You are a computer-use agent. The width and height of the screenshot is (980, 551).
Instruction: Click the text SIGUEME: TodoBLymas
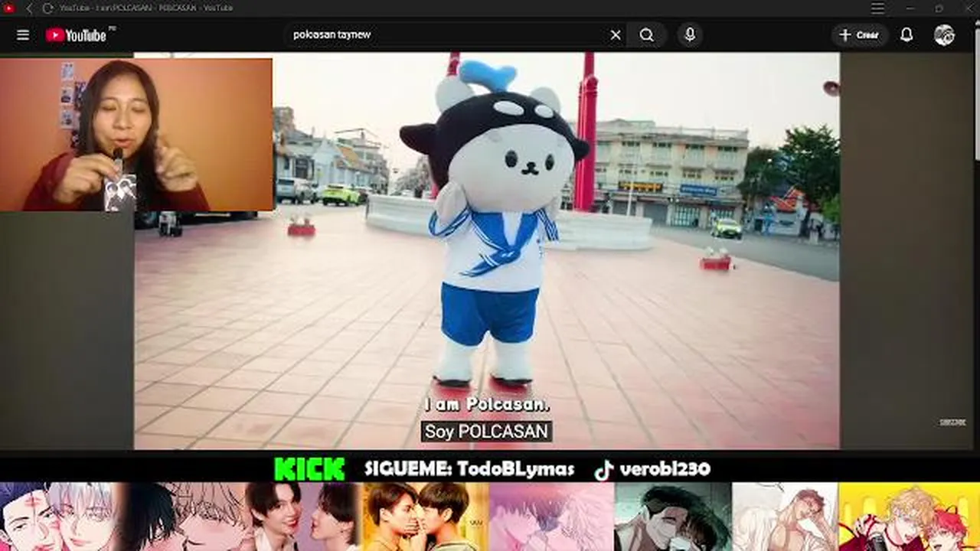[469, 469]
